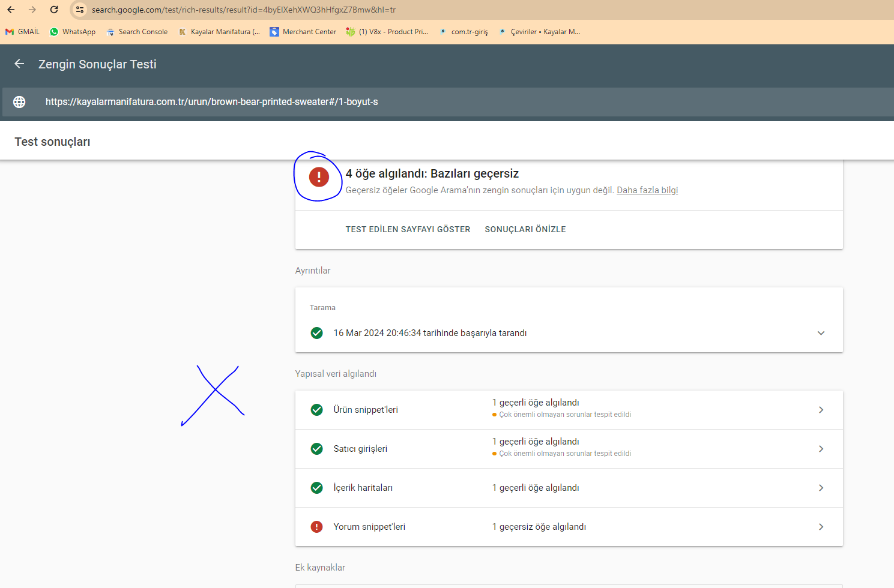Open Ürün snippet'leri details chevron

coord(821,410)
